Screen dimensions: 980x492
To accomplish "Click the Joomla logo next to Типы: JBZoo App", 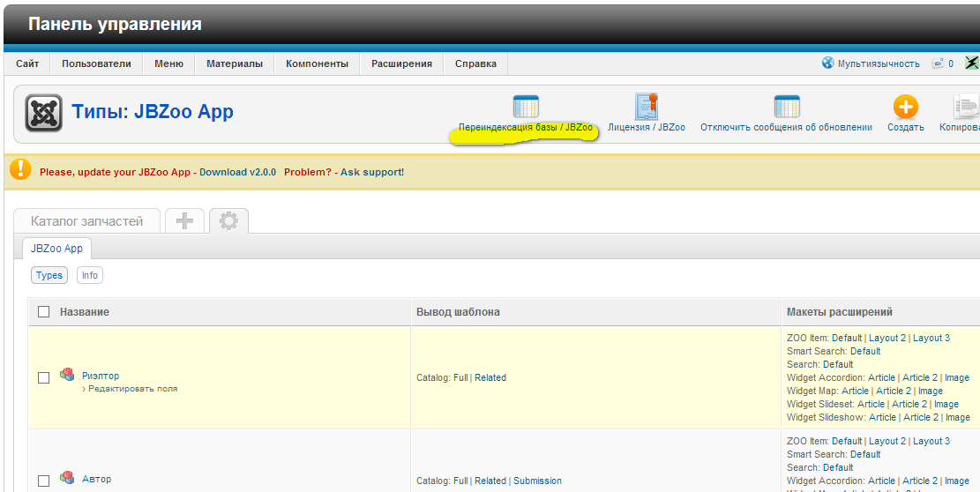I will (x=44, y=113).
